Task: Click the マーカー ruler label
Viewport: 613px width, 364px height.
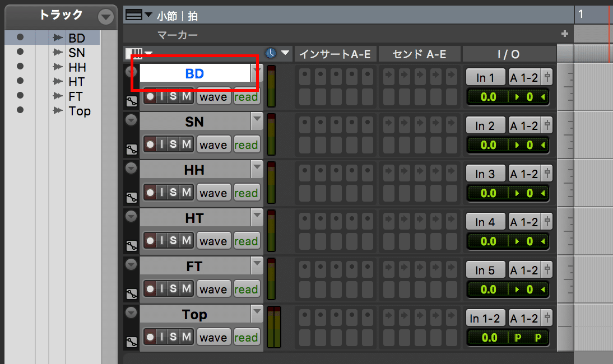Action: (x=178, y=35)
